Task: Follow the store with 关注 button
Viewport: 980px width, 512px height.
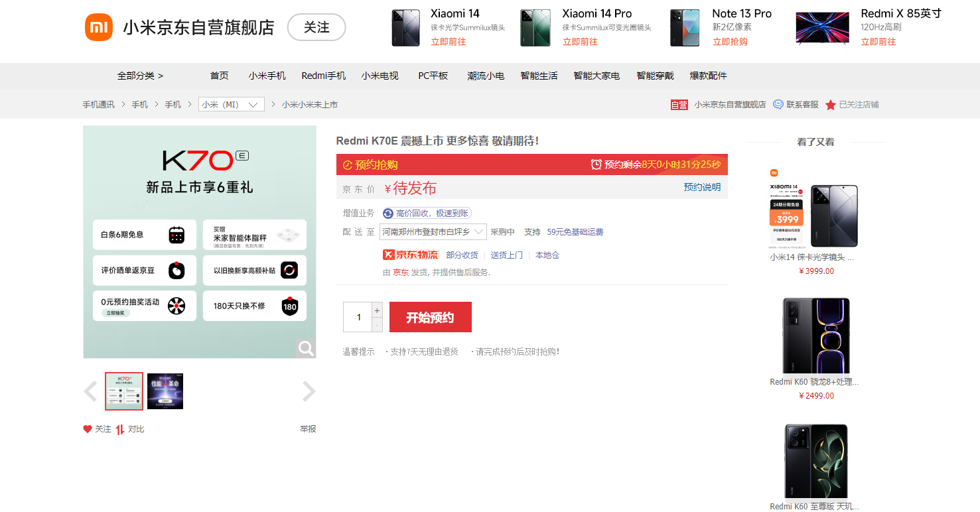Action: tap(316, 27)
